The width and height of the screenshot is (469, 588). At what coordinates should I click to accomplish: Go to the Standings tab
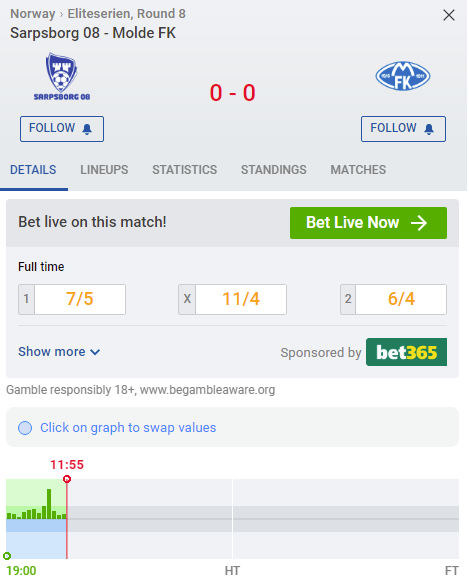click(x=274, y=170)
